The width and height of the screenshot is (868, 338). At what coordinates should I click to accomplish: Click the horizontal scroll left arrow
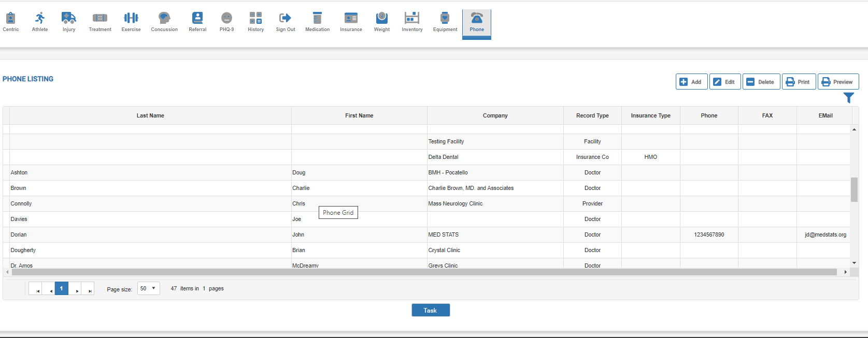(7, 272)
